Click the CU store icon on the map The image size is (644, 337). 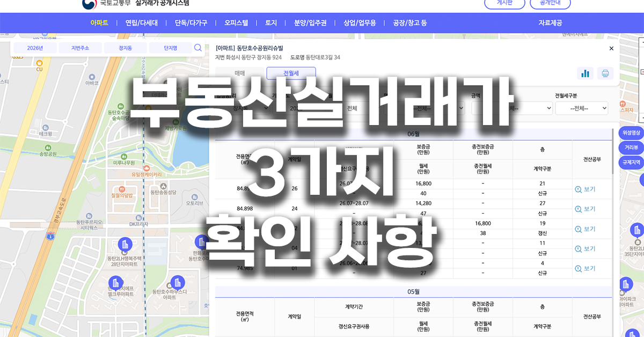click(39, 62)
